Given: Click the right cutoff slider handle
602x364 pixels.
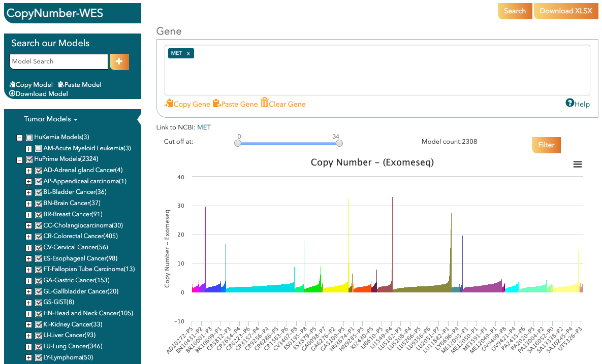Looking at the screenshot, I should coord(339,143).
